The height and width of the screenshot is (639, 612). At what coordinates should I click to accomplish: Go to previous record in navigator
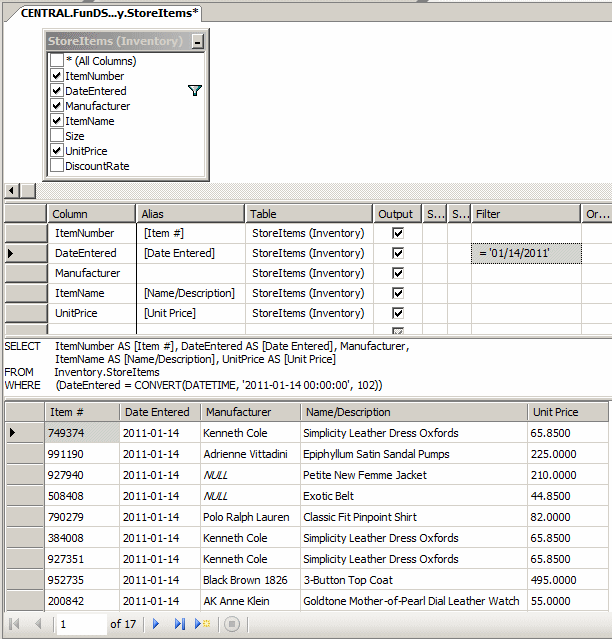(38, 624)
